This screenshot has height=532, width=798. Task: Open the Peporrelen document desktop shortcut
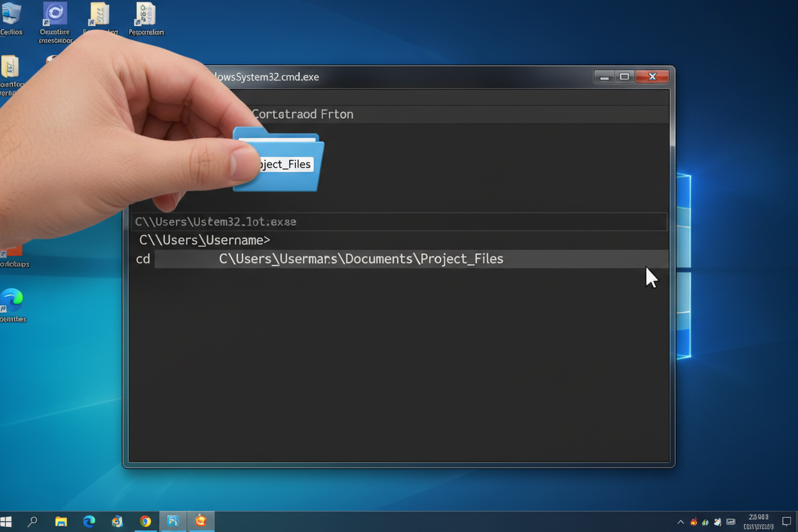(x=146, y=17)
